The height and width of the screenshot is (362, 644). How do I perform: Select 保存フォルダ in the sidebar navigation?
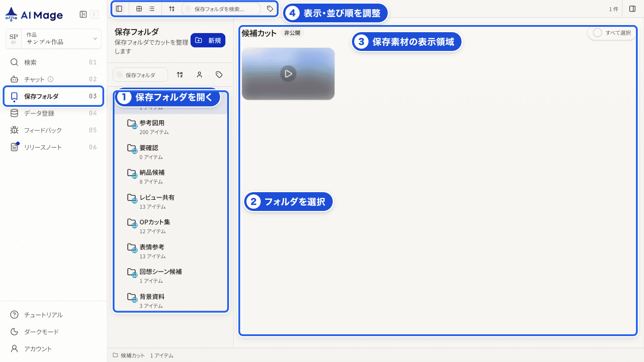(53, 96)
